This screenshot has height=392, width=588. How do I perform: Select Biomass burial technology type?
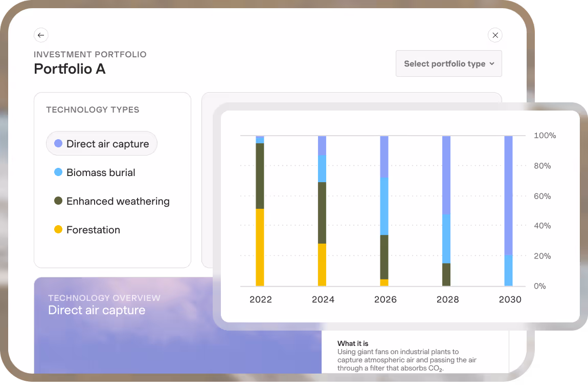[x=95, y=172]
